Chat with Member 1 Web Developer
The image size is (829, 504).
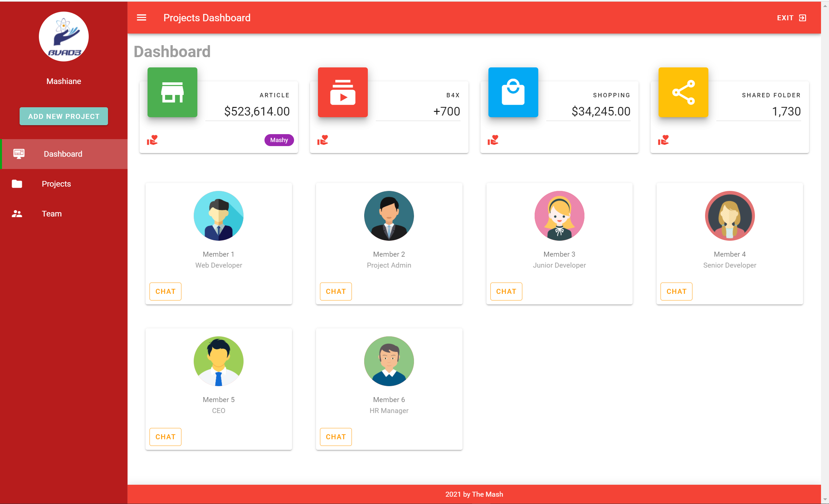[165, 292]
